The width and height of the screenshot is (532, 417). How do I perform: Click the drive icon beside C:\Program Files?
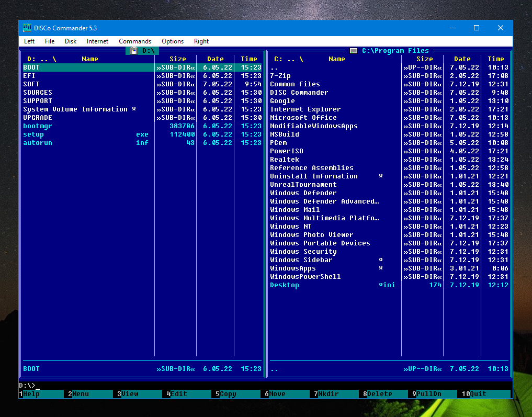[x=354, y=51]
